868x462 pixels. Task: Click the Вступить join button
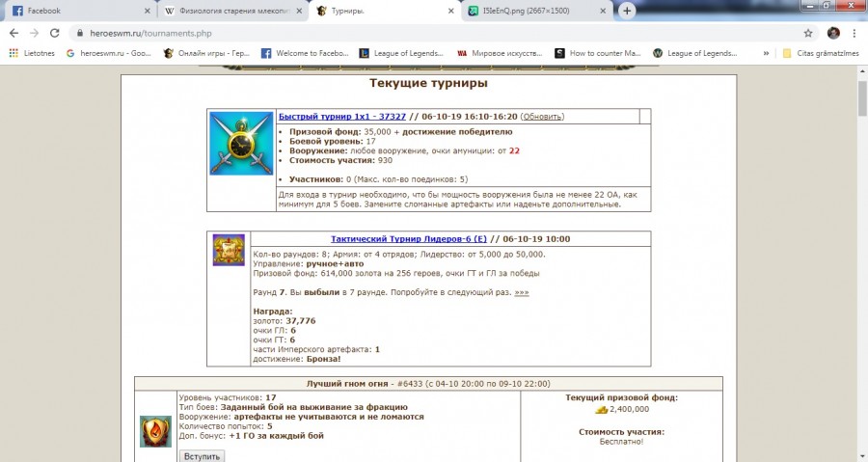[202, 456]
